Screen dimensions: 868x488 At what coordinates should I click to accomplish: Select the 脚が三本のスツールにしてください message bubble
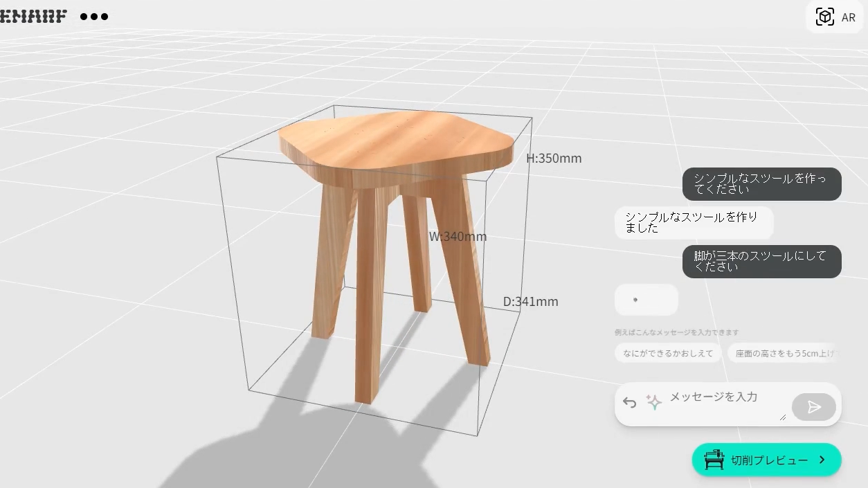pyautogui.click(x=761, y=262)
